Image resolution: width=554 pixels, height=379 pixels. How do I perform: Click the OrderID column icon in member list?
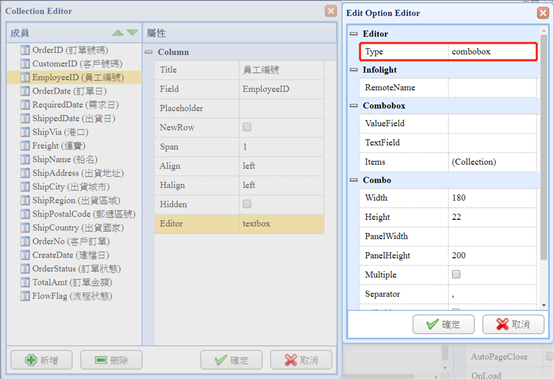click(25, 50)
